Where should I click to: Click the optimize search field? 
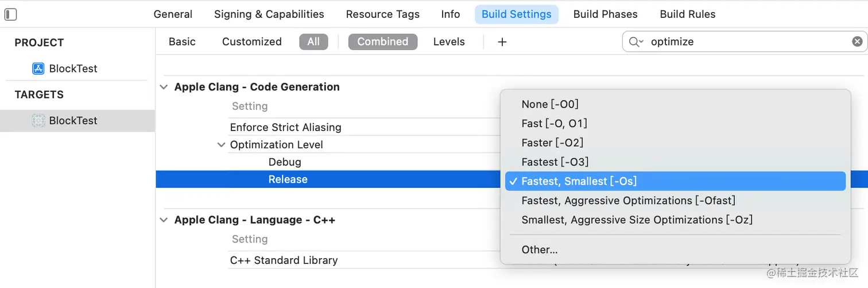pyautogui.click(x=746, y=41)
